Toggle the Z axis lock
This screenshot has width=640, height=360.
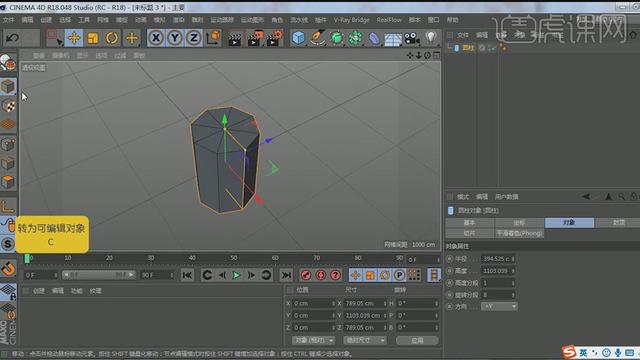(193, 38)
